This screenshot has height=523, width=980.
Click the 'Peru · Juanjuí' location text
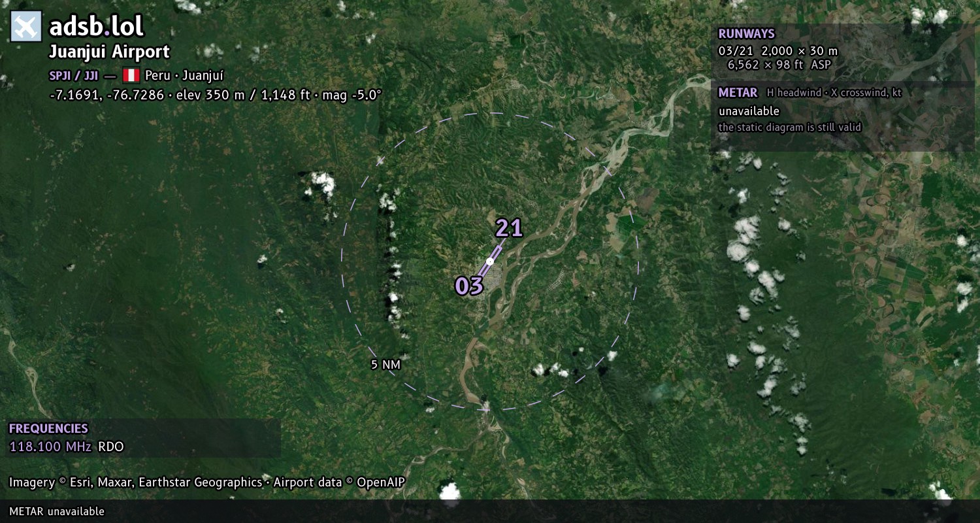pos(184,75)
